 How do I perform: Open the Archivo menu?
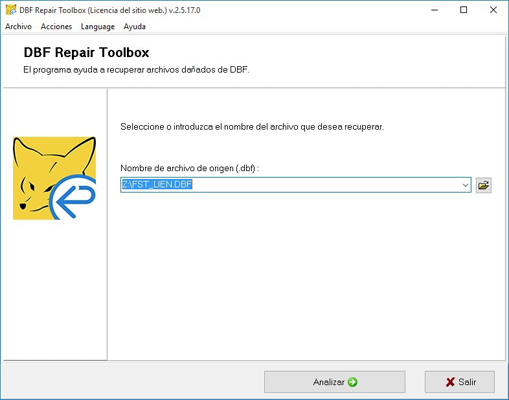pyautogui.click(x=18, y=26)
